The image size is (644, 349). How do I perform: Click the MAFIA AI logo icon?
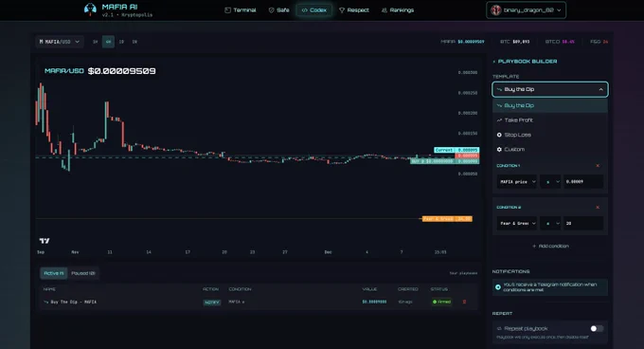pos(90,9)
